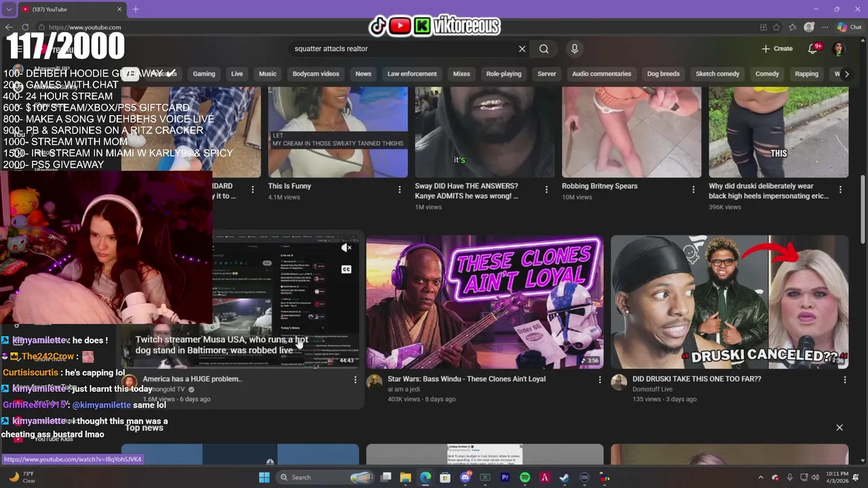Open options for DID DRUSKI TAKE THIS ONE TOO FAR
This screenshot has height=488, width=868.
coord(844,380)
